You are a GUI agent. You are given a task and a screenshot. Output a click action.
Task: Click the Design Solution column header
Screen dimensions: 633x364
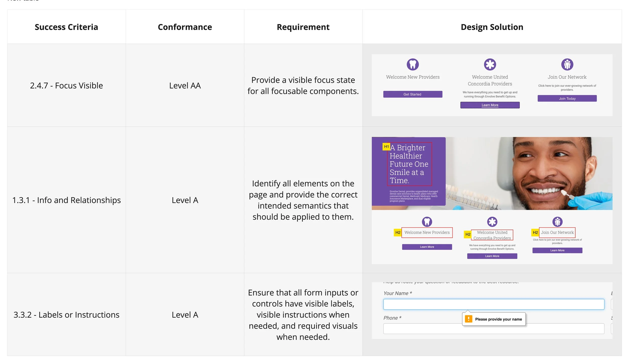[492, 27]
